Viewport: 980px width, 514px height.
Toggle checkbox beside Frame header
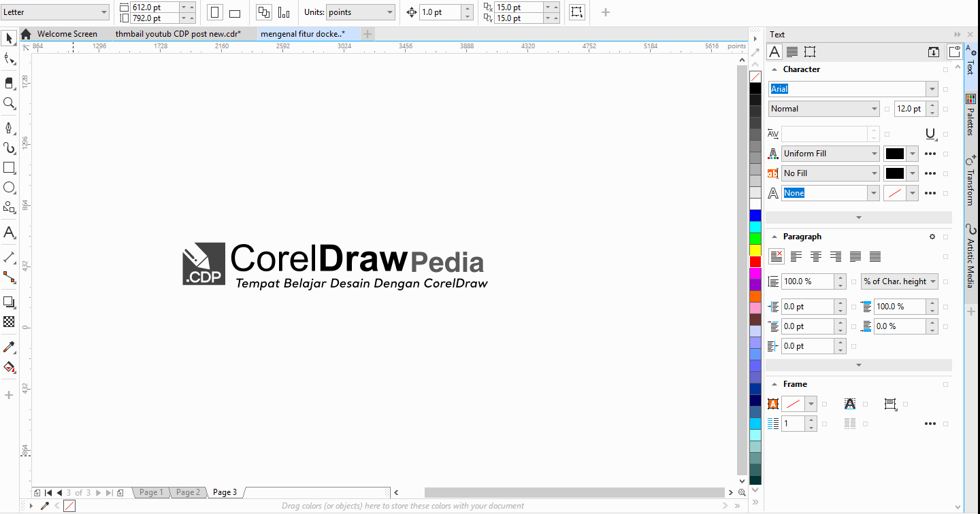coord(946,384)
